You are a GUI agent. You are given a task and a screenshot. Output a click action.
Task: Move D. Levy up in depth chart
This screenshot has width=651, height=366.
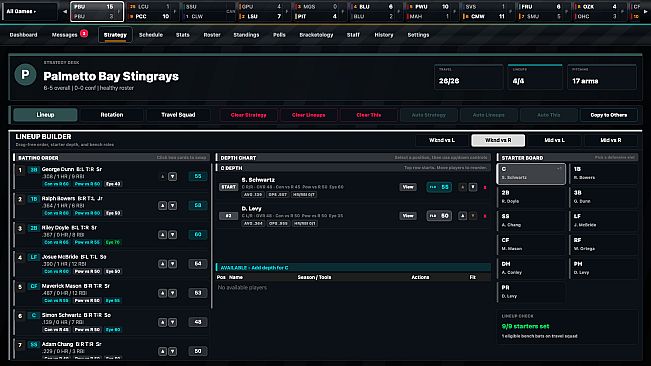click(463, 216)
